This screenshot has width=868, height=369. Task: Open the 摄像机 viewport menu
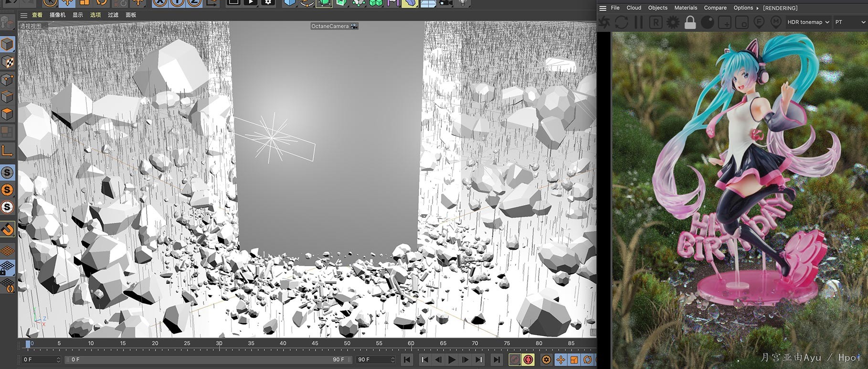(57, 15)
